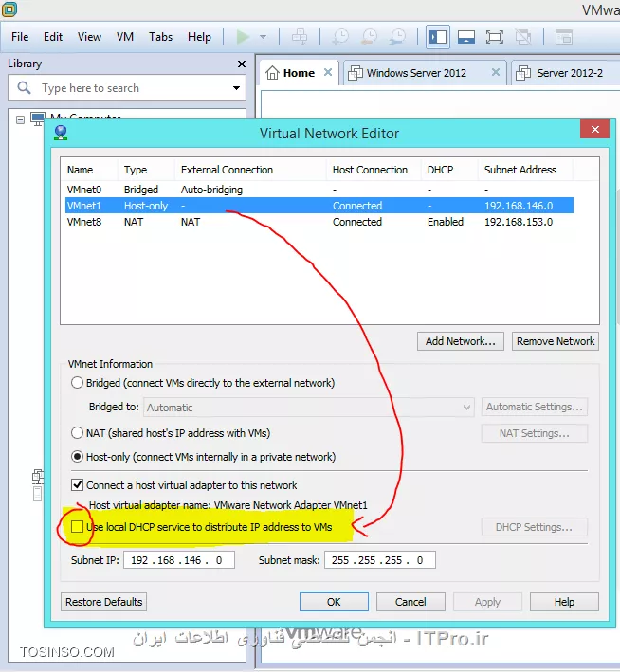The height and width of the screenshot is (672, 620).
Task: Collapse the My Computer tree node
Action: 20,120
